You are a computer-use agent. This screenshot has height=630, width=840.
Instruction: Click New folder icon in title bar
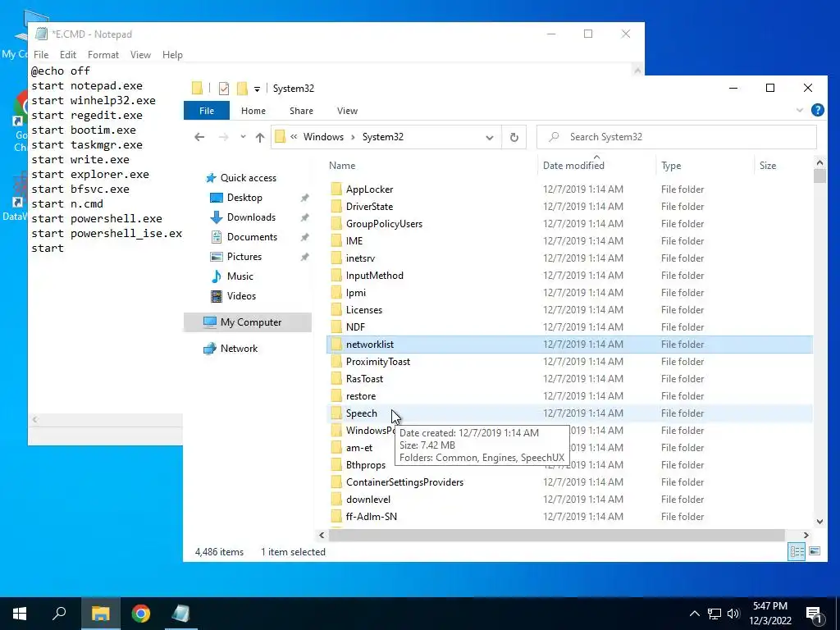coord(242,89)
